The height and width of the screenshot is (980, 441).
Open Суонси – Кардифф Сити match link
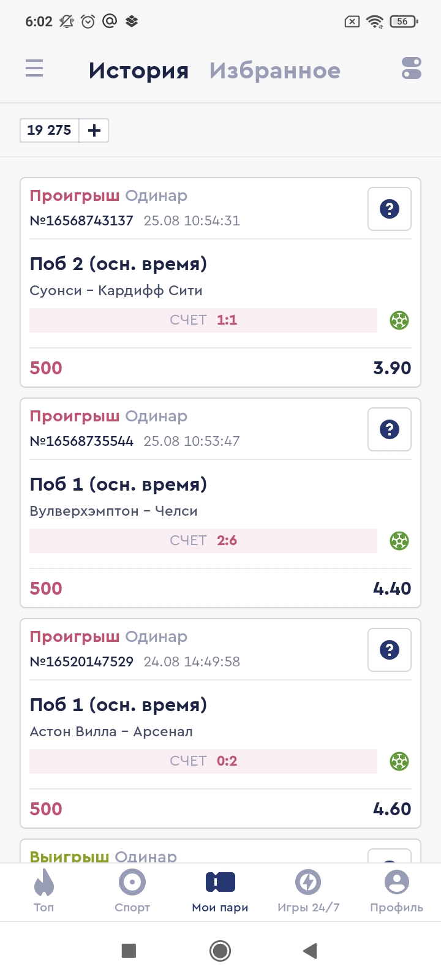116,290
